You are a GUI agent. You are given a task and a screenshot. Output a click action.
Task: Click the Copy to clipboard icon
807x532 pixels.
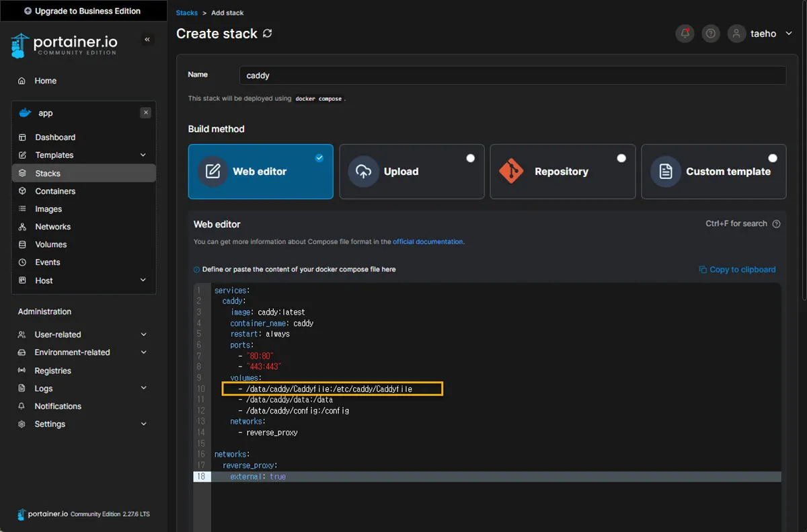click(x=703, y=270)
